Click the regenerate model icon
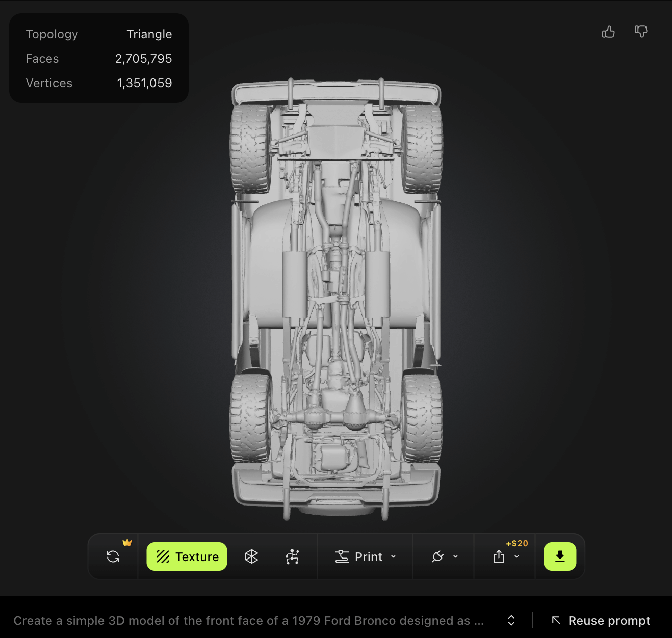The image size is (672, 638). coord(113,556)
